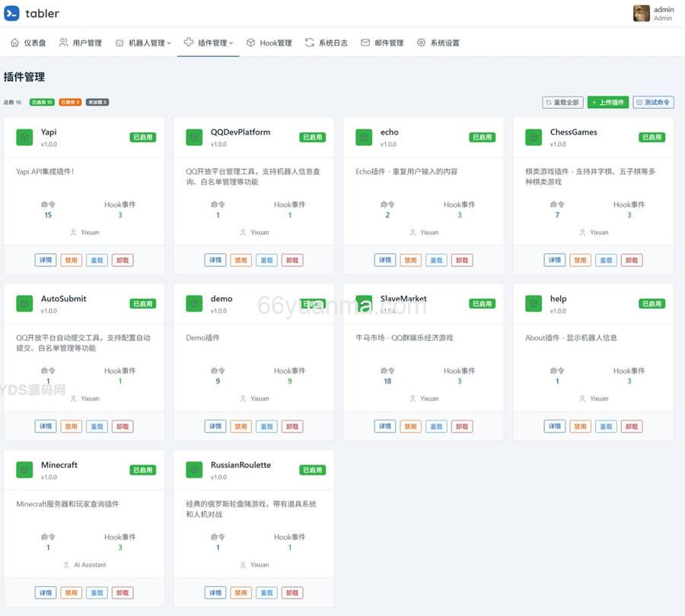Click 详情 on the AutoSubmit plugin

click(45, 426)
